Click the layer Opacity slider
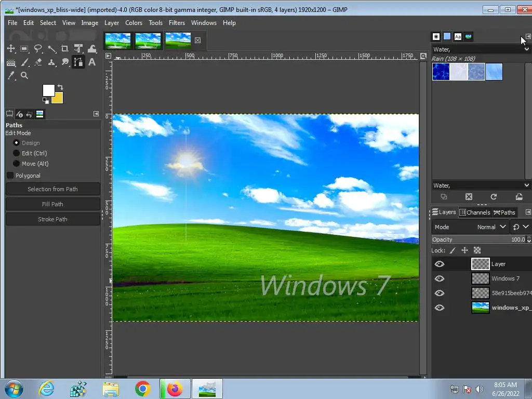This screenshot has width=532, height=399. 478,240
